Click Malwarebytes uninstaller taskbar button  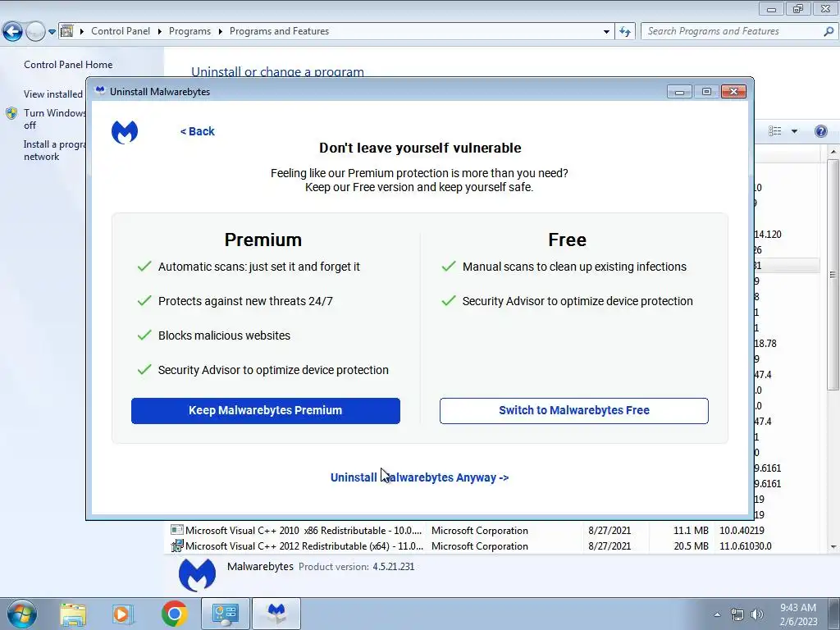(276, 614)
